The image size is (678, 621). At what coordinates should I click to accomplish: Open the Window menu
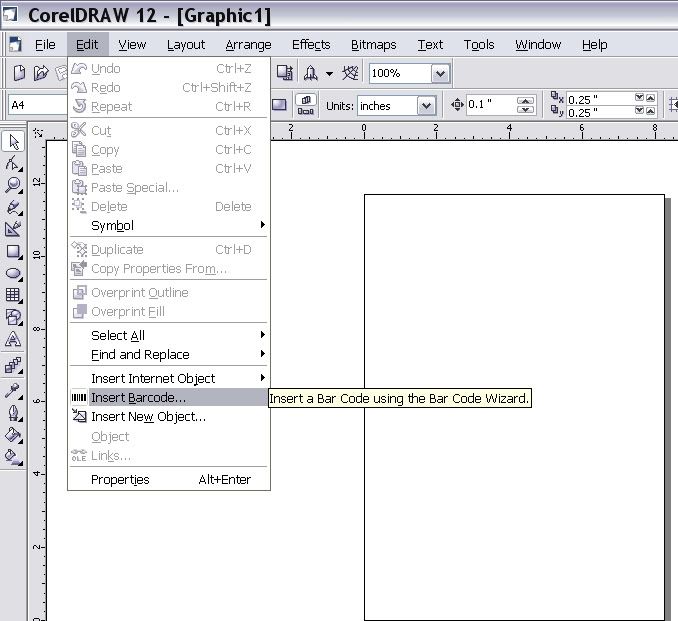pos(538,45)
